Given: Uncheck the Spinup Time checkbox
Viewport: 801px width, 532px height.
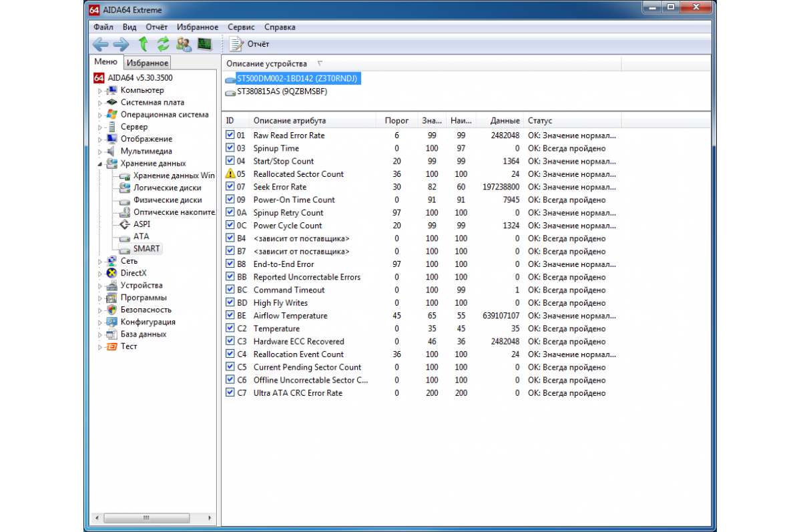Looking at the screenshot, I should 230,148.
